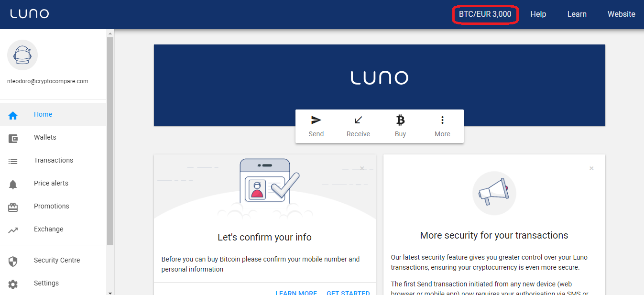The image size is (644, 295).
Task: Click the Buy label under the Bitcoin icon
Action: [401, 134]
